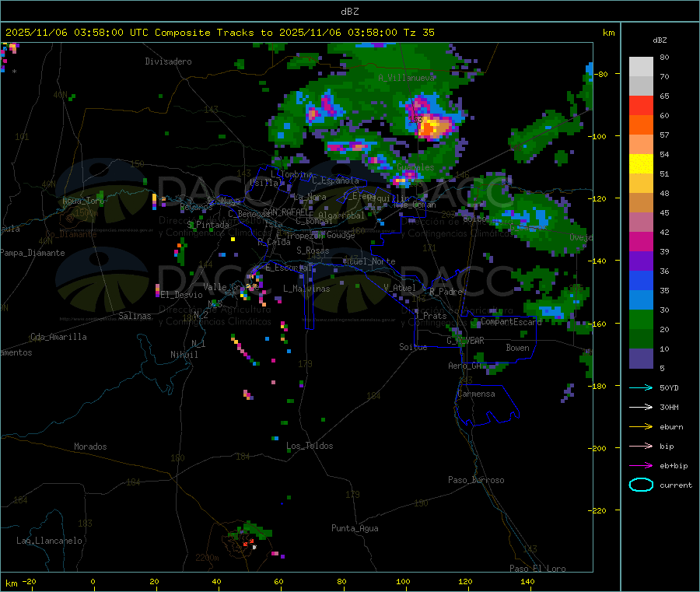Click the magenta eb+bip arrow icon
This screenshot has height=592, width=700.
[x=641, y=466]
